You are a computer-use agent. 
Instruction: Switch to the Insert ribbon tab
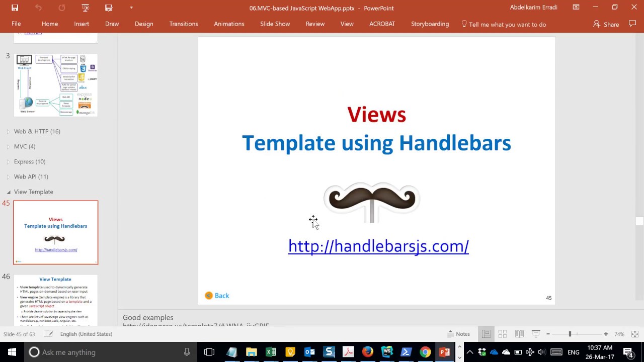click(82, 24)
